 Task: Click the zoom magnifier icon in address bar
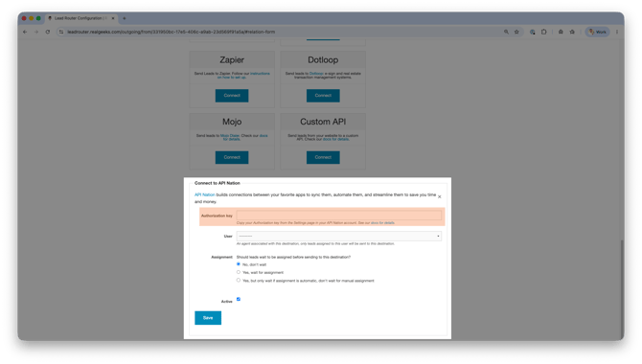click(506, 32)
